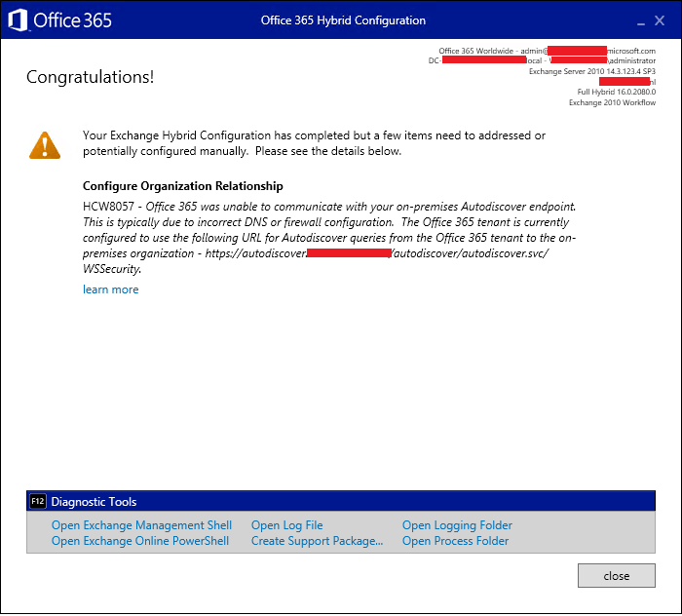Minimize the Hybrid Configuration window

pos(639,21)
